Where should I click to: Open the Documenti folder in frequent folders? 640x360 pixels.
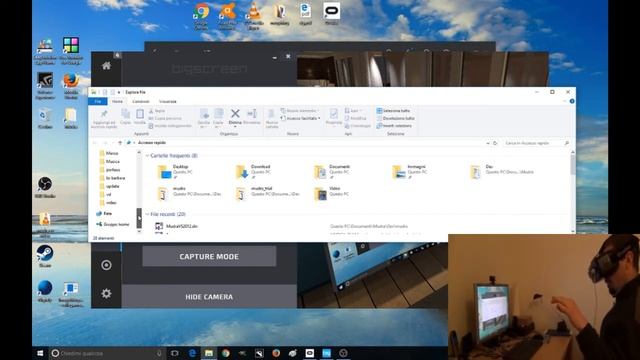pyautogui.click(x=332, y=172)
